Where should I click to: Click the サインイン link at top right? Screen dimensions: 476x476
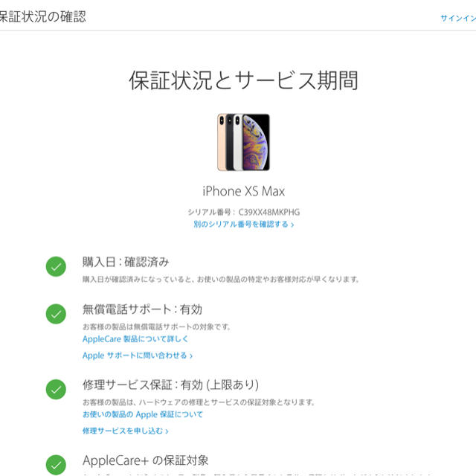(x=458, y=18)
